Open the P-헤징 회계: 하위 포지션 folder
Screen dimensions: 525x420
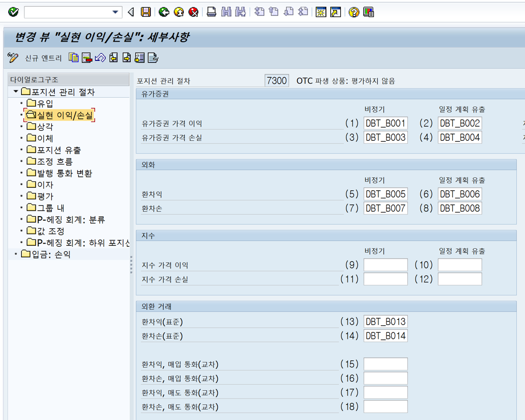[78, 243]
